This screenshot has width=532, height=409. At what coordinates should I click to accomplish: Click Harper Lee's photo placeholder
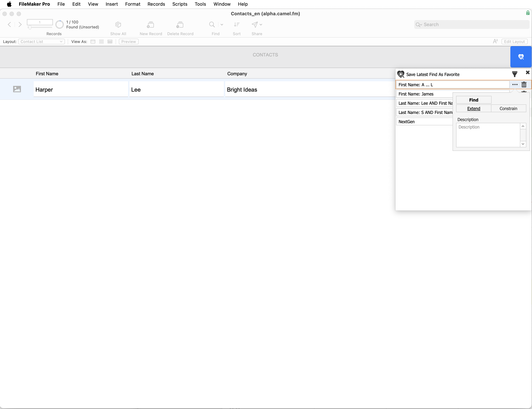pyautogui.click(x=17, y=89)
